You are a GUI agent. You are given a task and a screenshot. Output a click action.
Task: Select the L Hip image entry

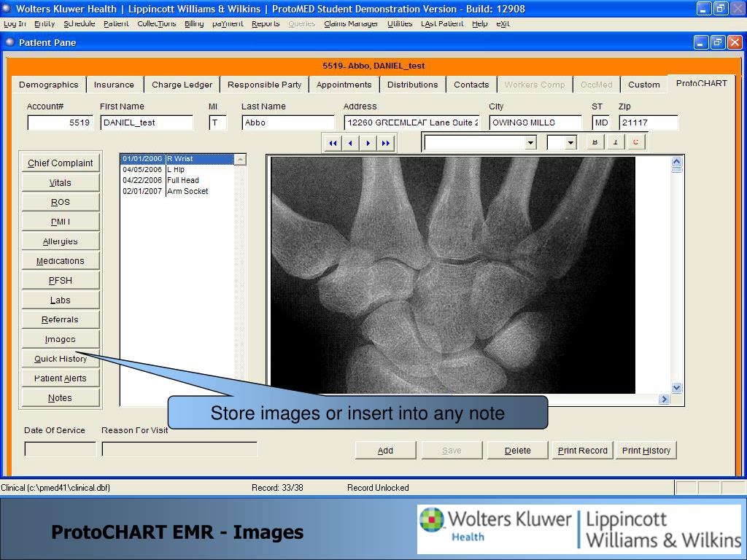[x=177, y=169]
